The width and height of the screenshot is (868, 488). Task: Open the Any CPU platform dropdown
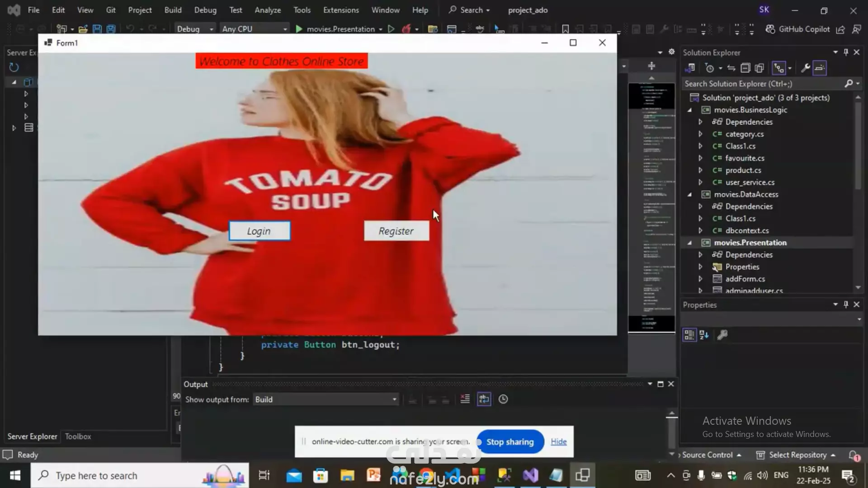coord(255,29)
